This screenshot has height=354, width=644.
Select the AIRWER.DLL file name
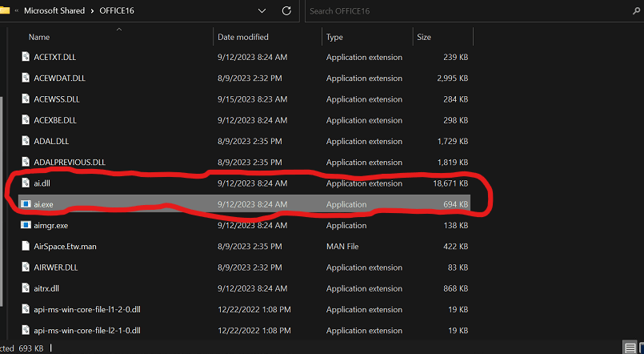[56, 268]
